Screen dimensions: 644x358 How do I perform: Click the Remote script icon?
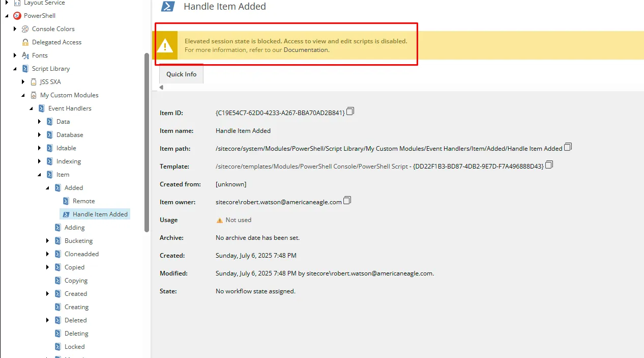tap(66, 201)
